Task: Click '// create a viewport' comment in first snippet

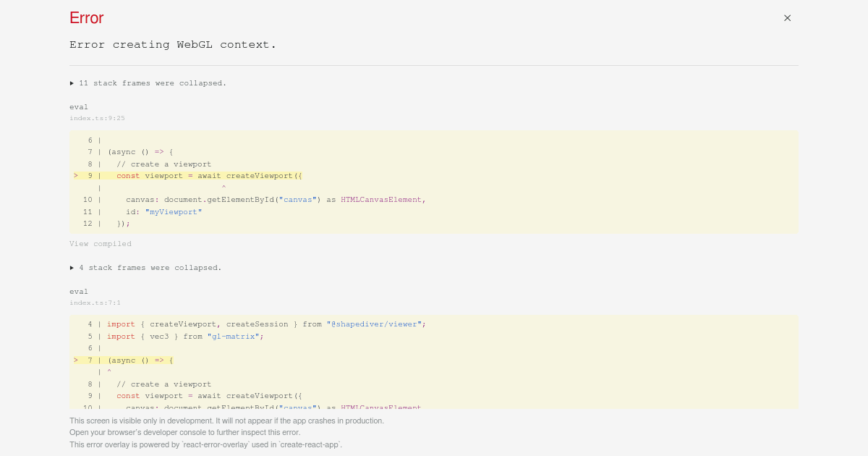Action: [x=164, y=164]
